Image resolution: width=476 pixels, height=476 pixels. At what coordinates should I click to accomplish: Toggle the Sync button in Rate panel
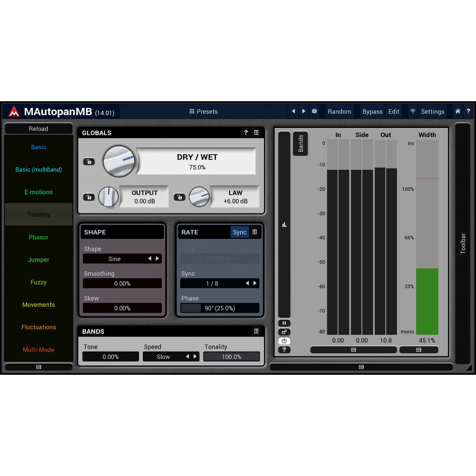coord(240,232)
